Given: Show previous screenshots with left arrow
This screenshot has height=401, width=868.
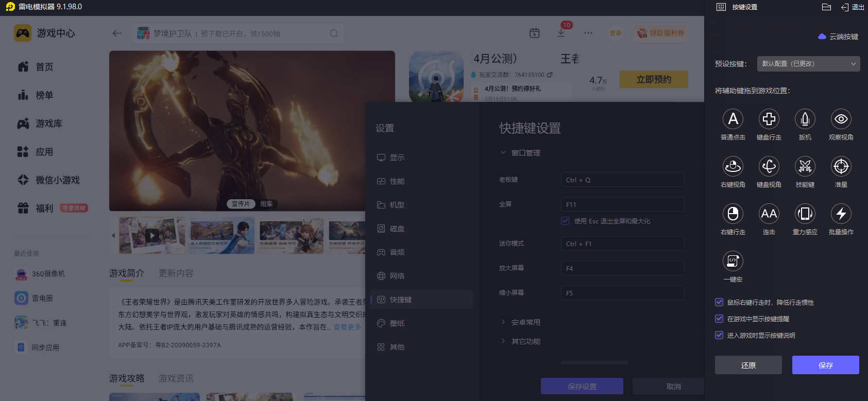Looking at the screenshot, I should 113,236.
